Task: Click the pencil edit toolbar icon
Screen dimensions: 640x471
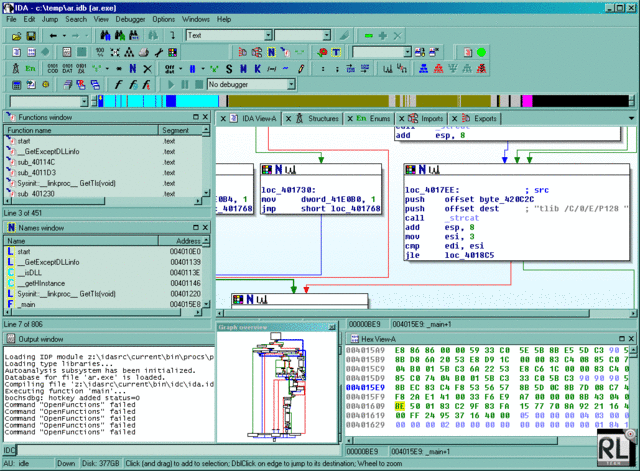Action: [301, 69]
